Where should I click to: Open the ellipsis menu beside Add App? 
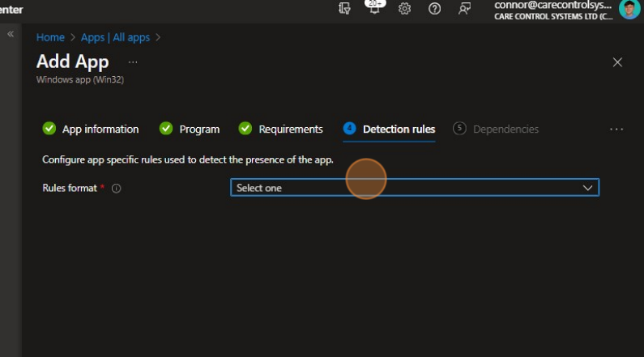coord(133,62)
